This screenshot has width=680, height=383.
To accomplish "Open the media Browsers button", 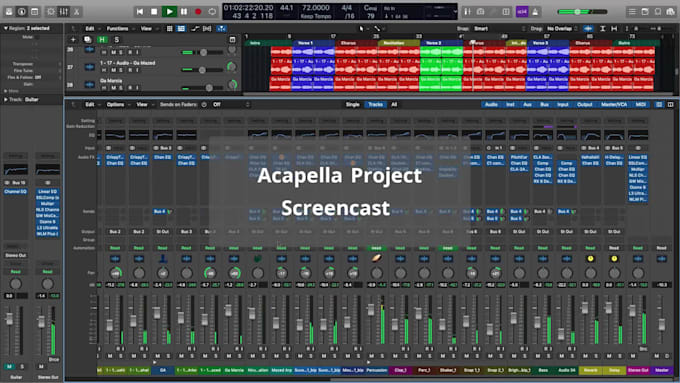I will pyautogui.click(x=671, y=12).
